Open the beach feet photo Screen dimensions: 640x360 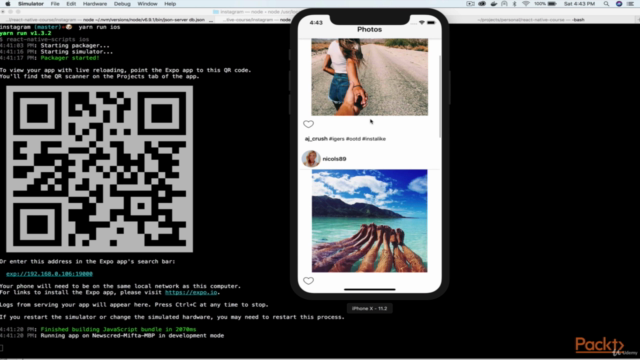point(370,221)
